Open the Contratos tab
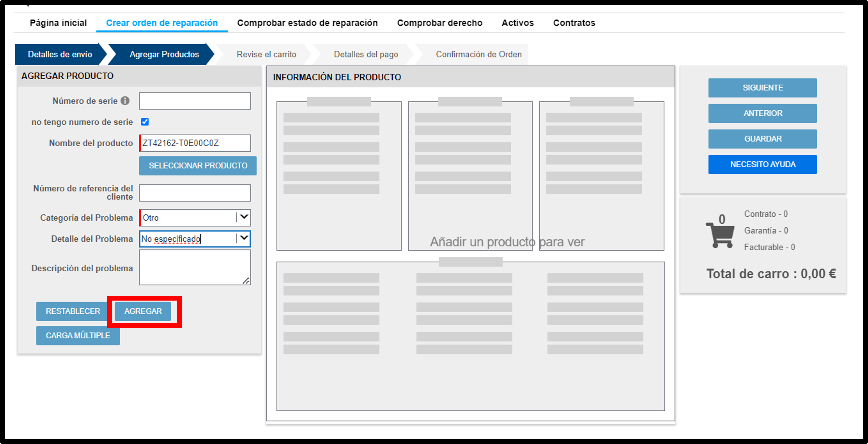Image resolution: width=868 pixels, height=444 pixels. 574,23
